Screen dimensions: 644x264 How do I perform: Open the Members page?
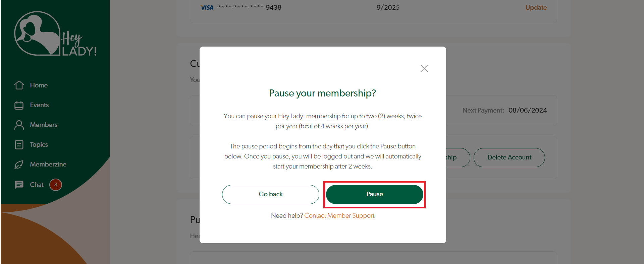click(x=44, y=125)
